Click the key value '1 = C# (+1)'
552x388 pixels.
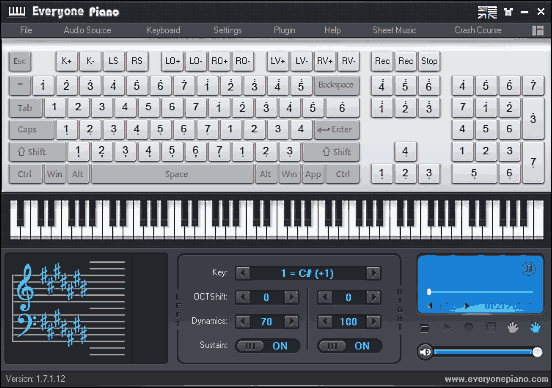(x=307, y=273)
